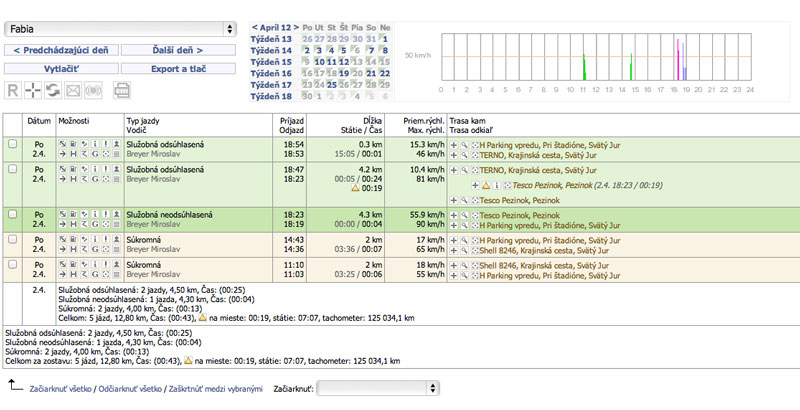This screenshot has width=800, height=410.
Task: Click the Trasa kam column header
Action: click(x=467, y=121)
